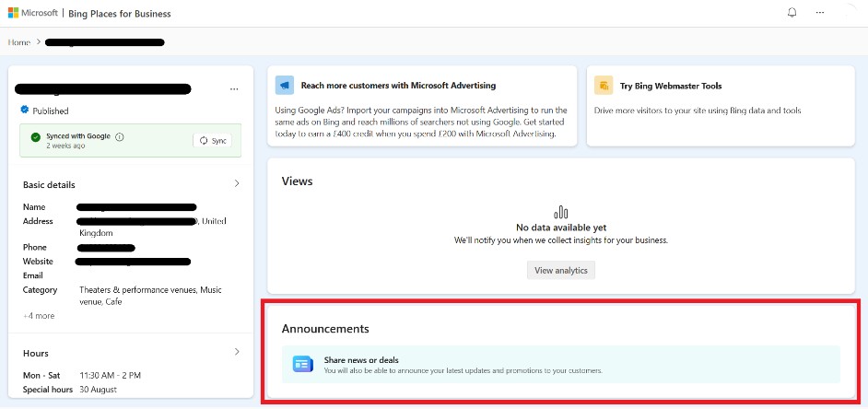Click the Phone field label
Image resolution: width=868 pixels, height=409 pixels.
point(34,248)
